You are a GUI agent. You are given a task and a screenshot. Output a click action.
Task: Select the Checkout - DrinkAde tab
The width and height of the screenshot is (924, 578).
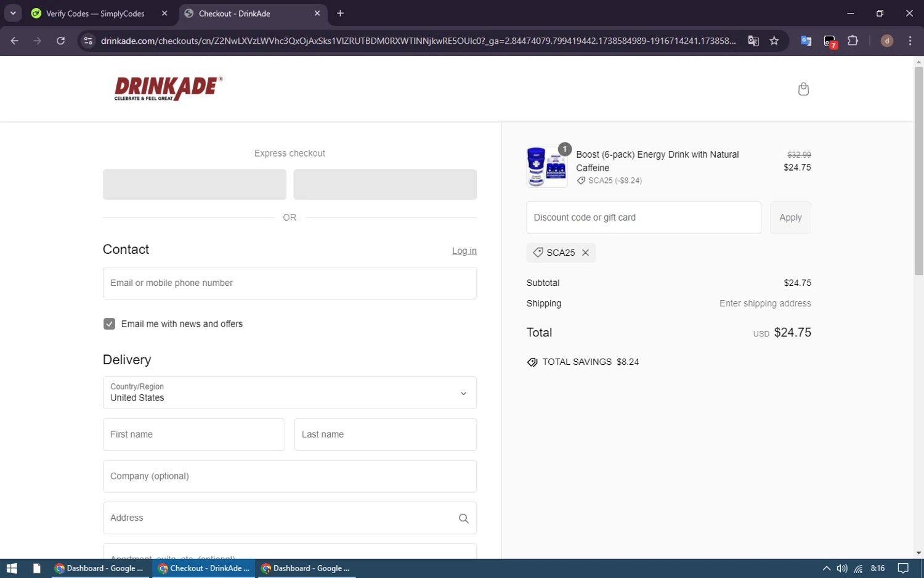235,14
